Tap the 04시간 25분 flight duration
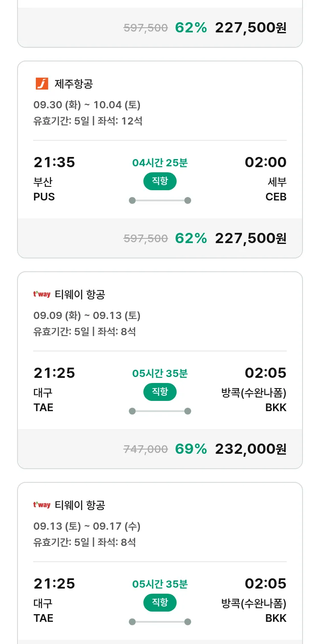 160,163
